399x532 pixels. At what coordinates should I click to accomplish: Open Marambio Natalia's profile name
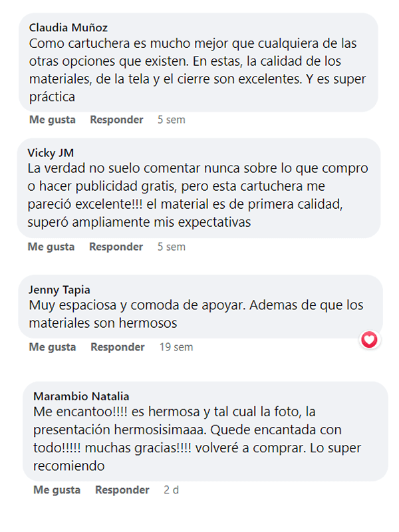click(81, 396)
